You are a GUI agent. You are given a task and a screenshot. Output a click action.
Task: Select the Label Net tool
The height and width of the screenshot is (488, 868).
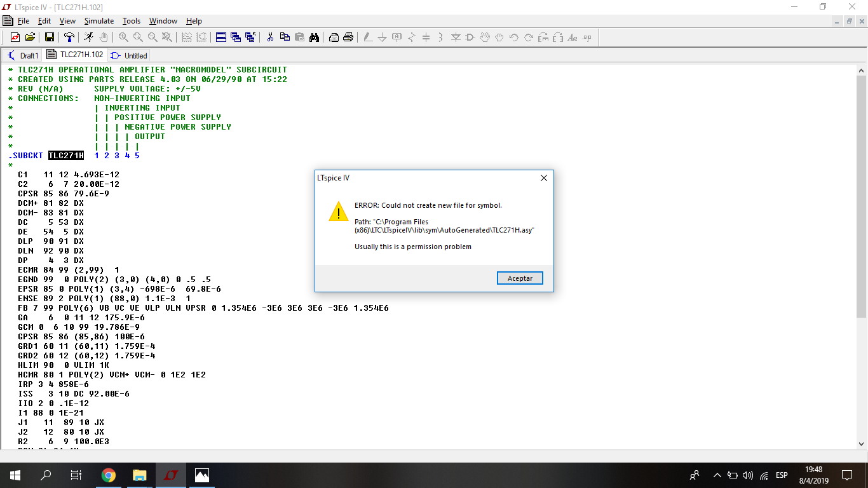pos(397,37)
